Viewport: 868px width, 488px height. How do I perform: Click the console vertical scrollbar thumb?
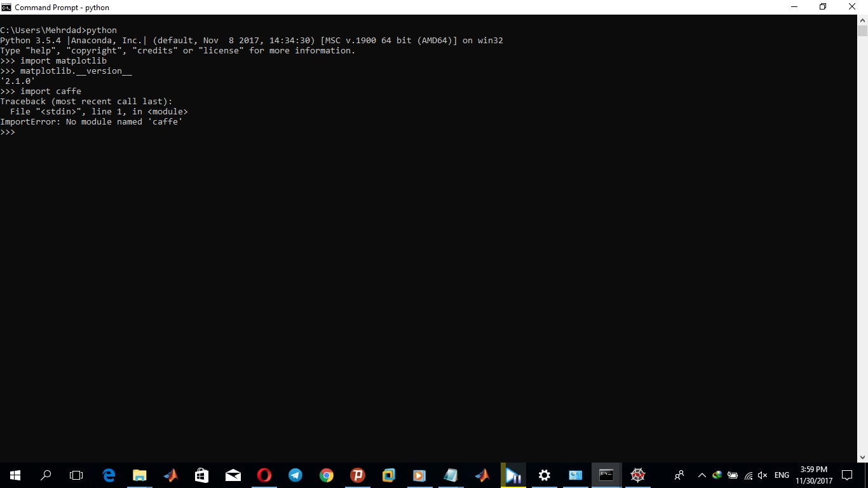[x=862, y=30]
